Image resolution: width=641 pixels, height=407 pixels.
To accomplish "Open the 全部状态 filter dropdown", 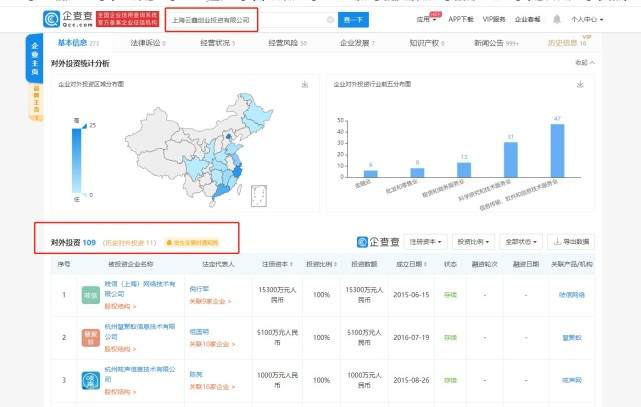I will click(x=524, y=241).
